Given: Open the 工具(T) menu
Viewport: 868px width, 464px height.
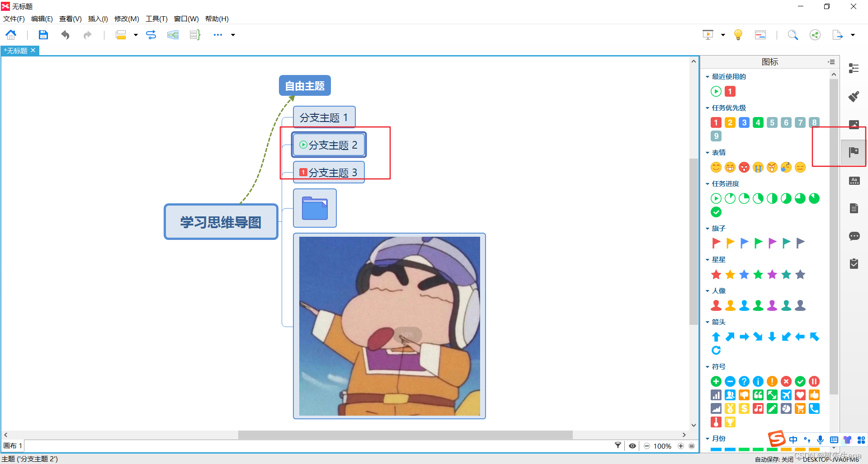Looking at the screenshot, I should (156, 19).
